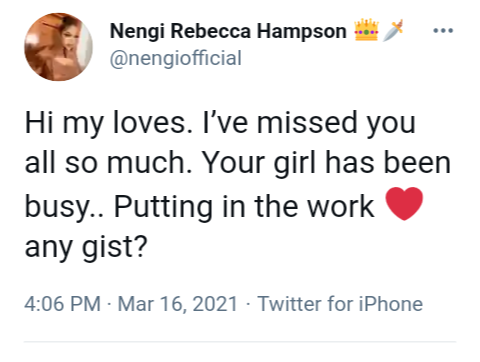Screen dimensions: 480x362
Task: Click the word 'Twitter' in tweet source
Action: (x=289, y=304)
